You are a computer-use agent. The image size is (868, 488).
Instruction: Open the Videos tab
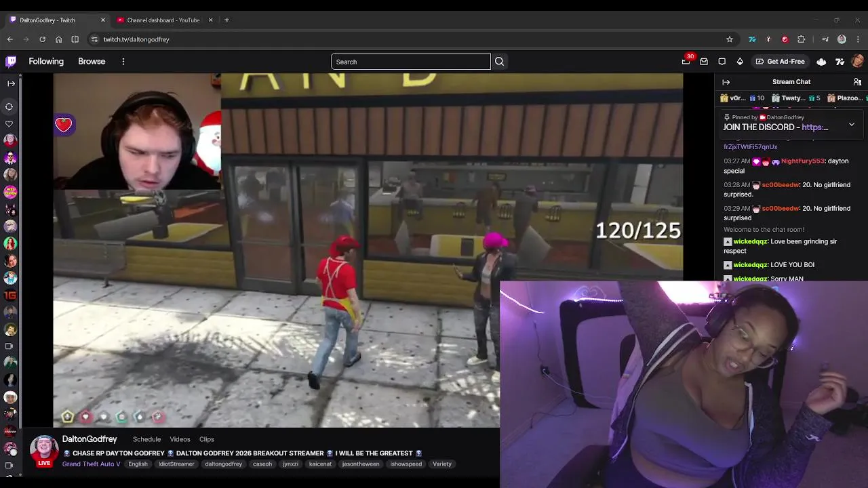point(180,439)
